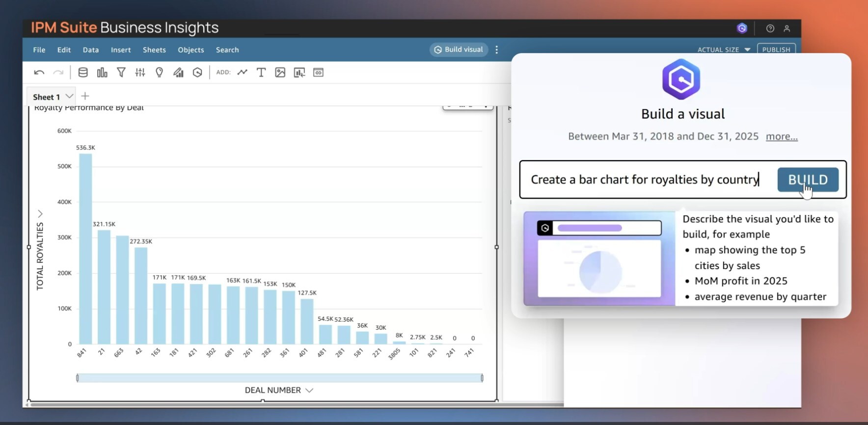868x425 pixels.
Task: Click the Royalty Performance By Deal title
Action: point(89,108)
